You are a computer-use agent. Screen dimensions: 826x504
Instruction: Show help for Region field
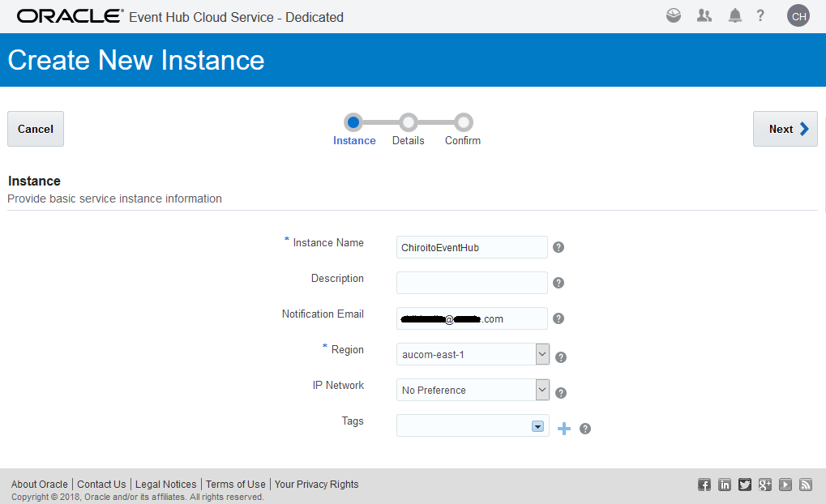click(561, 357)
